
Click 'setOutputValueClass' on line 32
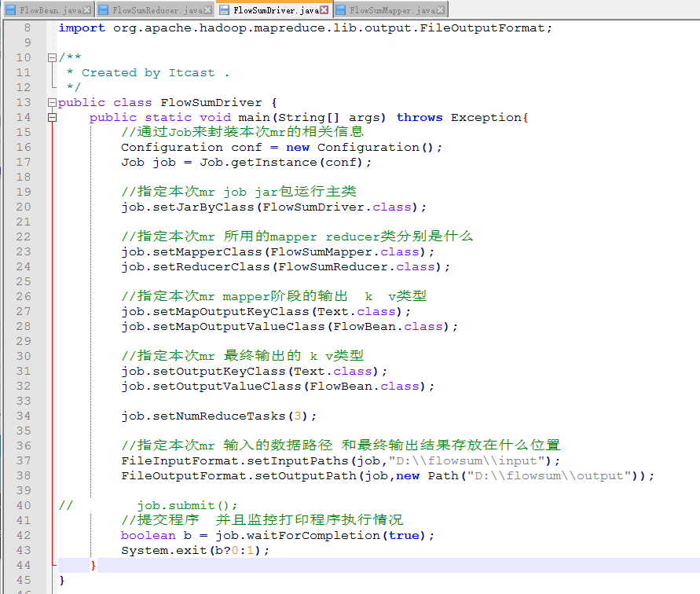tap(227, 386)
